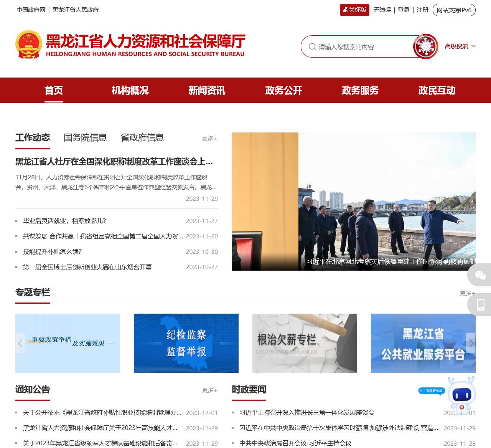This screenshot has width=491, height=448.
Task: Click the 通知公告 section heading
Action: (x=33, y=390)
